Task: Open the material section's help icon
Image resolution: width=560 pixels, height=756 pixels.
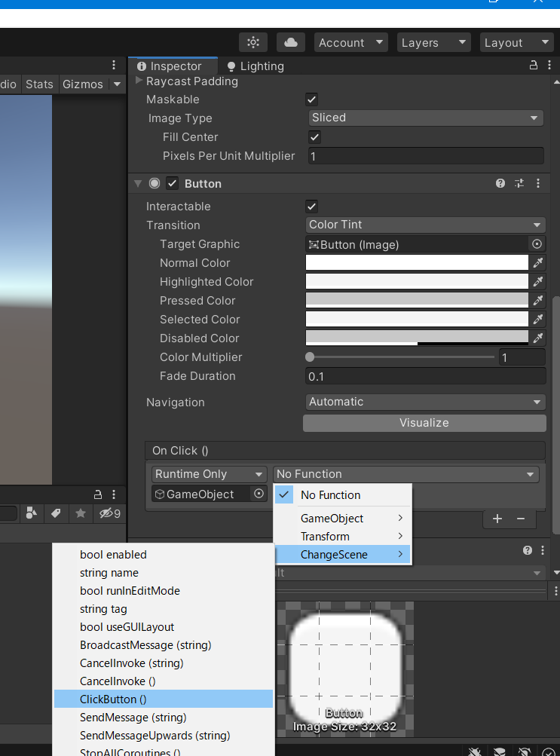Action: [528, 550]
